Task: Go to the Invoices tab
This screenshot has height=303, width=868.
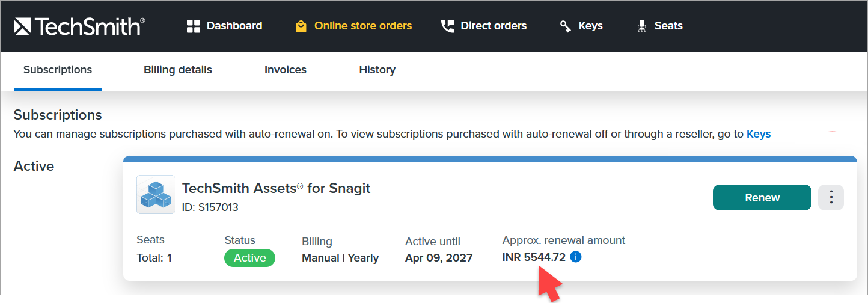Action: (x=286, y=70)
